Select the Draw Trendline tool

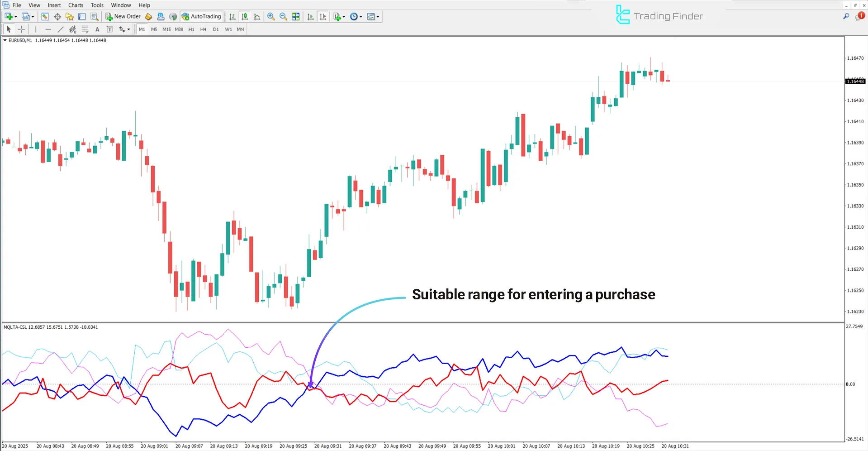[60, 29]
